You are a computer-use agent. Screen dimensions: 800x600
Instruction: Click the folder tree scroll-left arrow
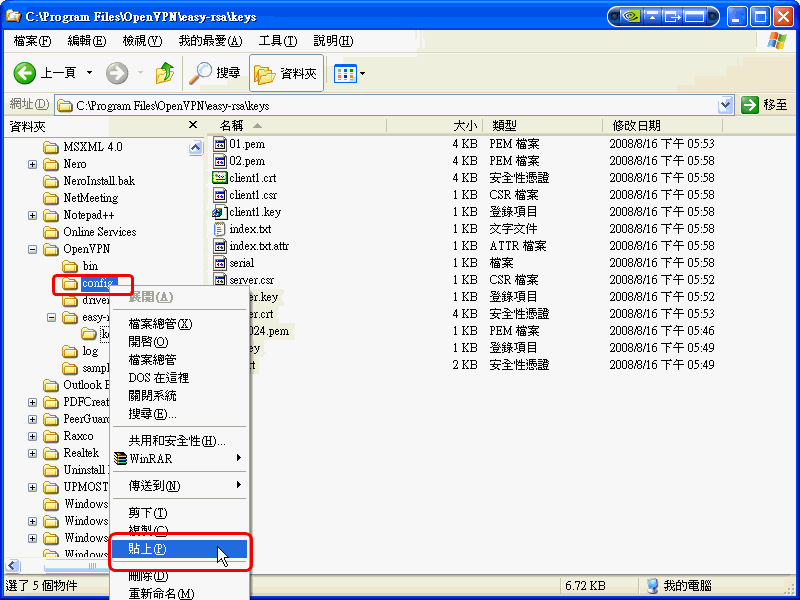12,566
